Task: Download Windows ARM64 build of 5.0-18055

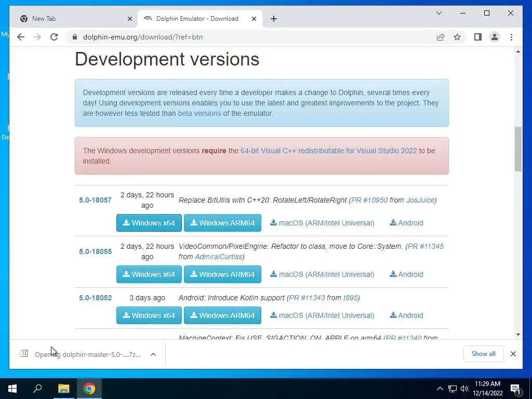Action: [x=222, y=274]
